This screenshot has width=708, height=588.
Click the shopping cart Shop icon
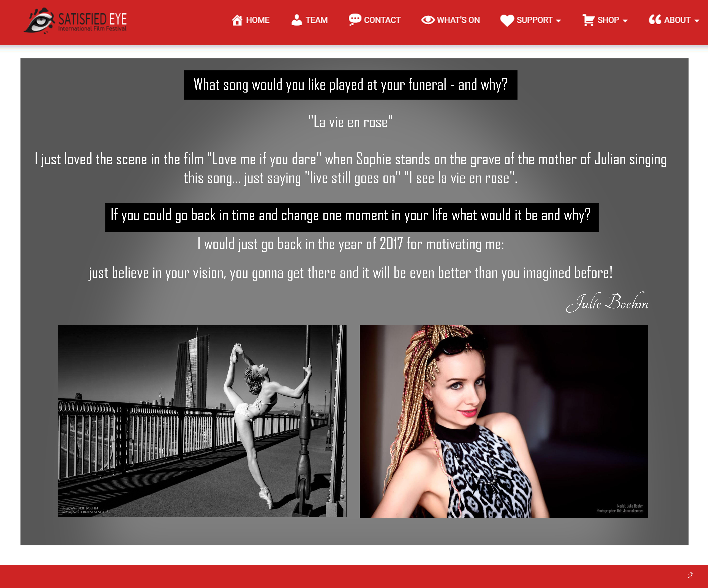click(588, 20)
